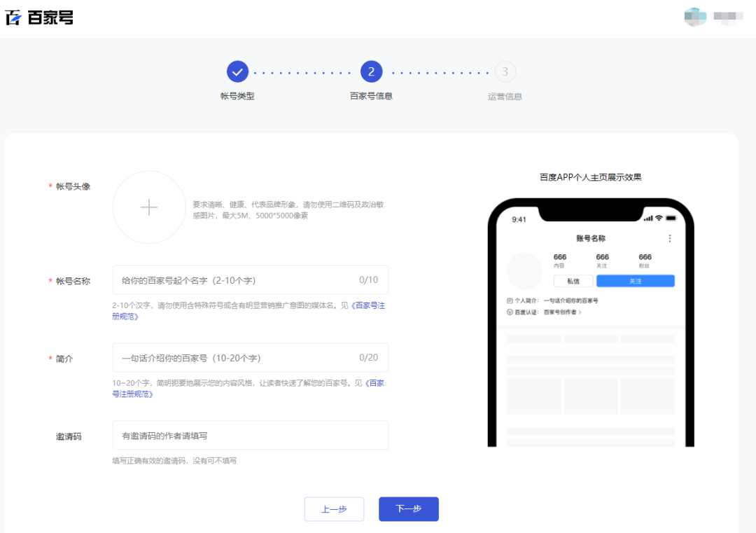The image size is (756, 533).
Task: Click the checkmark on the 帐号类型 step
Action: coord(237,71)
